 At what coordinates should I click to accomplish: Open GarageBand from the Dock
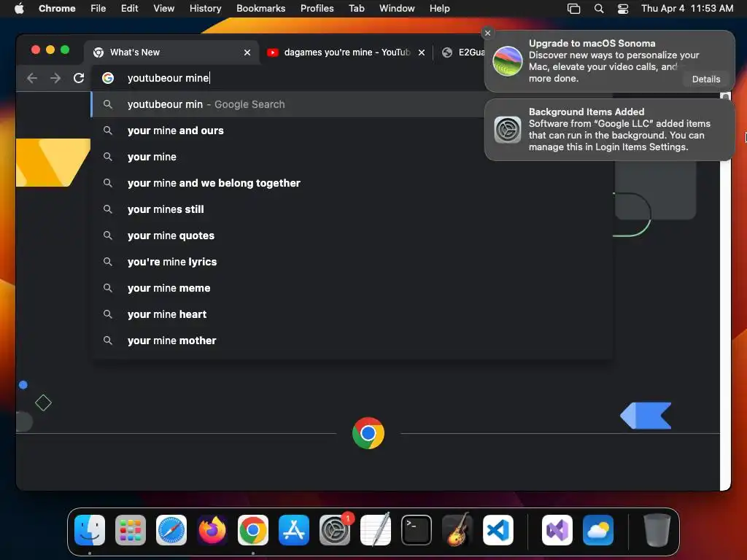457,530
